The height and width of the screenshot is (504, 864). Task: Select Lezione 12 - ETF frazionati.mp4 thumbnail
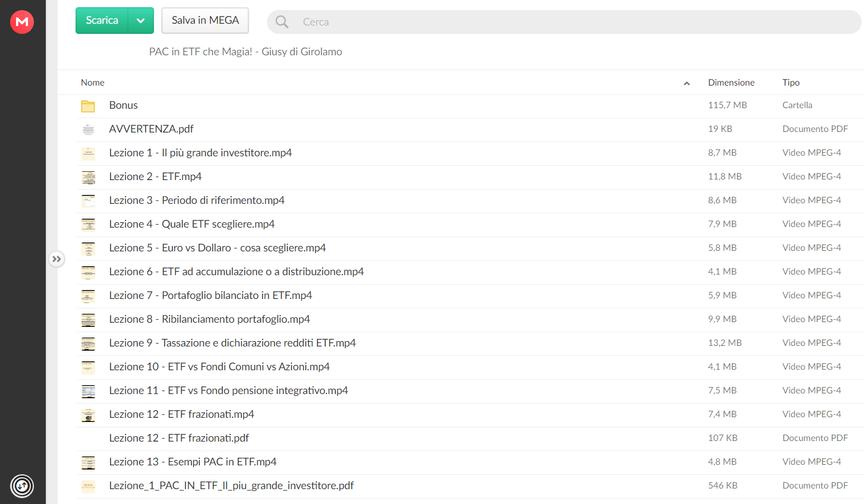pos(88,415)
